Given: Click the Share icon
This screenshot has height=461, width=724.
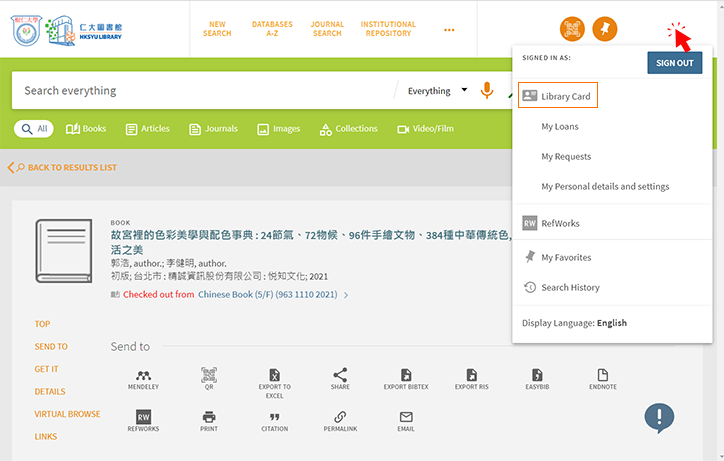Looking at the screenshot, I should click(x=340, y=377).
